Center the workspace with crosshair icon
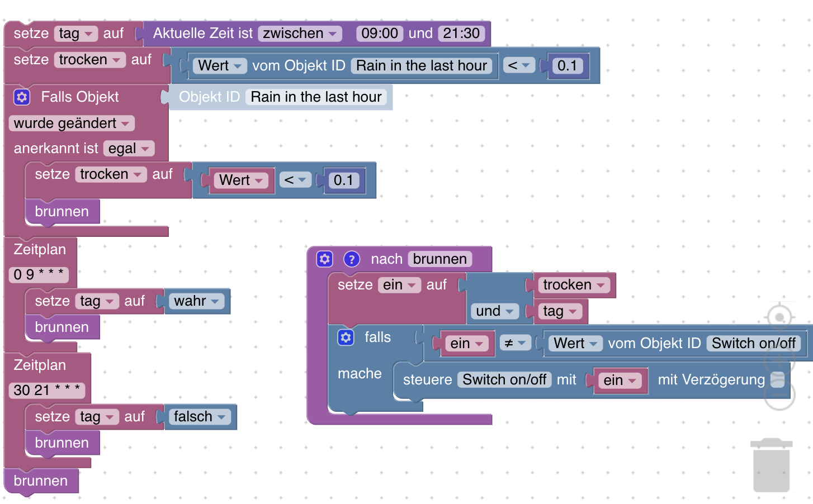Viewport: 813px width, 504px height. click(x=779, y=317)
